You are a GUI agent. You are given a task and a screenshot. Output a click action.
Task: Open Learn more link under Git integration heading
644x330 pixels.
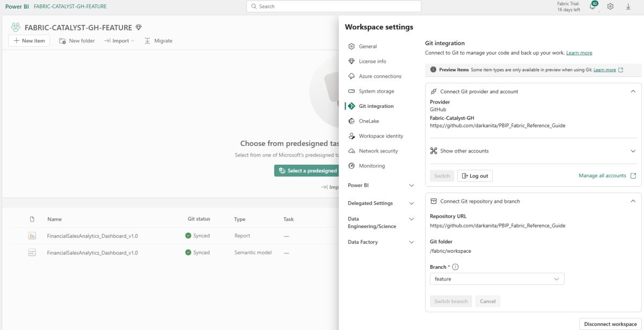point(579,53)
